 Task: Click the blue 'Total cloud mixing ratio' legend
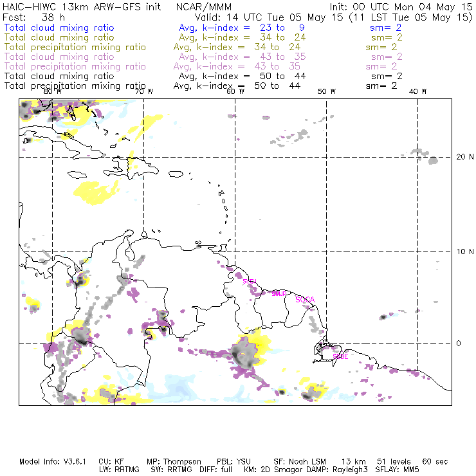59,28
